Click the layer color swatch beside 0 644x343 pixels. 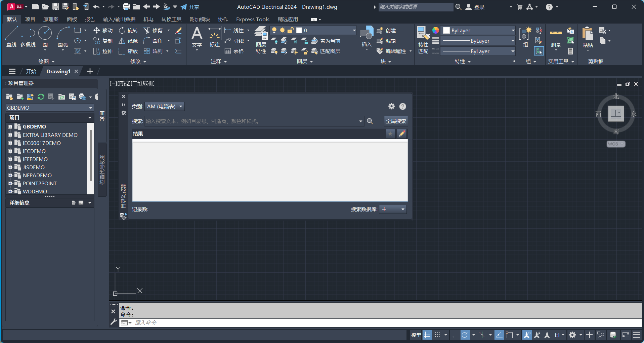299,31
